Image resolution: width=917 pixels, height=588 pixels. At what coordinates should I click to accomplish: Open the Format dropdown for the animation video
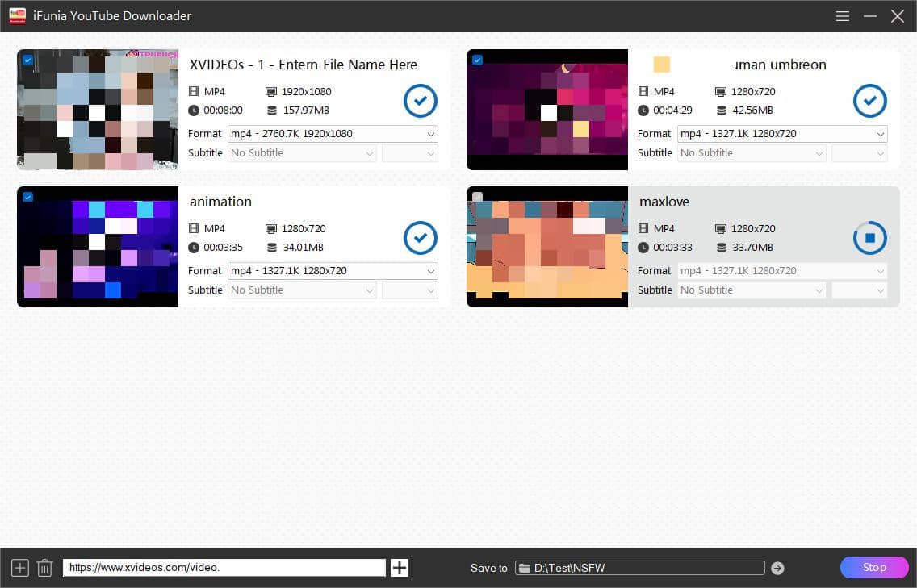click(x=332, y=270)
